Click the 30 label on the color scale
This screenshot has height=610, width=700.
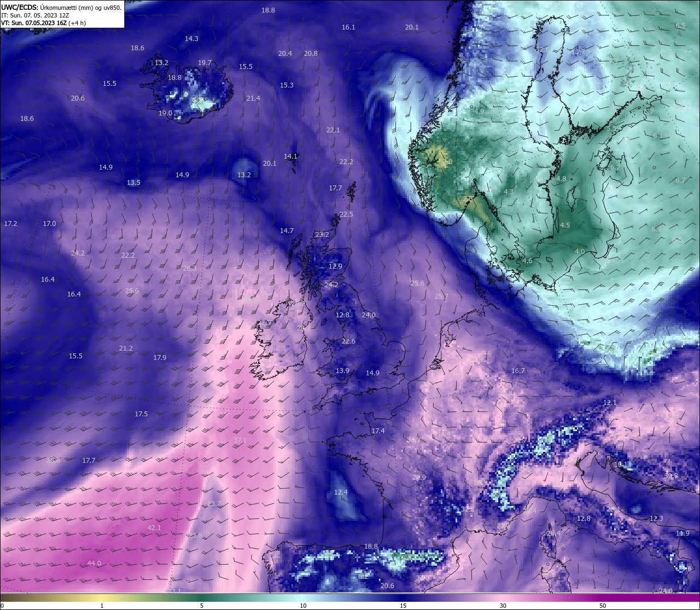503,606
